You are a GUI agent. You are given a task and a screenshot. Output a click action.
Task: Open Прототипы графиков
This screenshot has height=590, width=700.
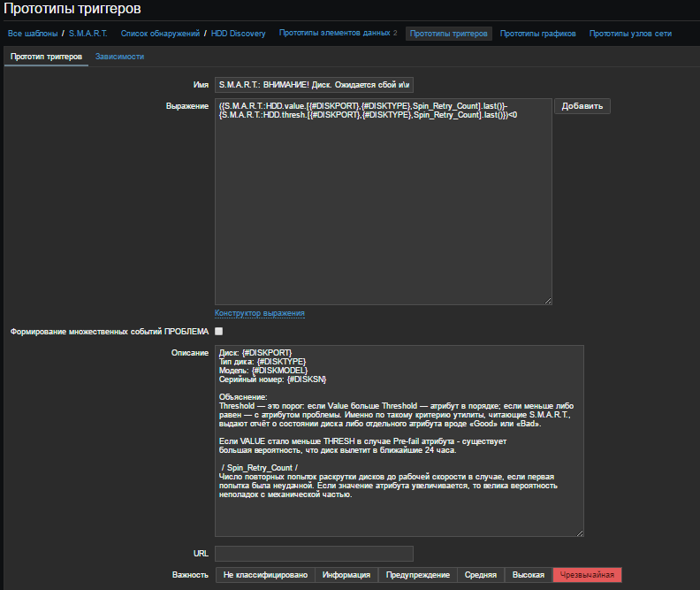(537, 34)
